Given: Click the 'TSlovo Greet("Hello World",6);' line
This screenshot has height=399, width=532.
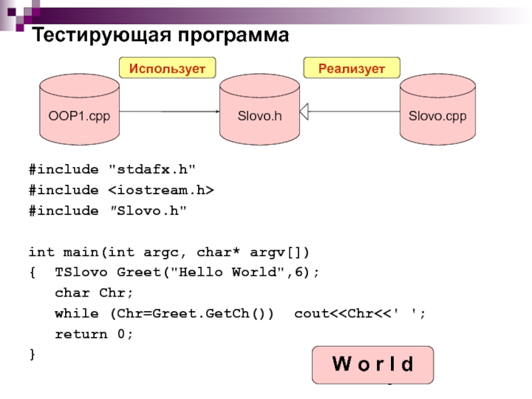Looking at the screenshot, I should 187,272.
